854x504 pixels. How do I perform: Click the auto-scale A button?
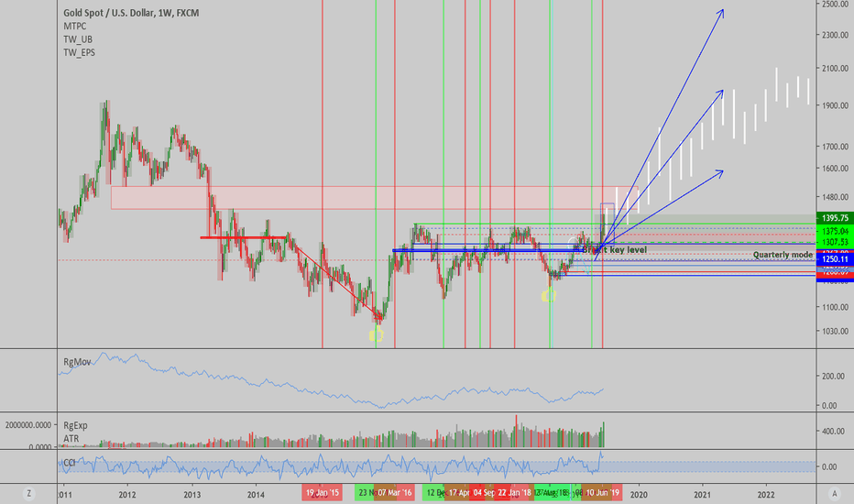pyautogui.click(x=835, y=494)
